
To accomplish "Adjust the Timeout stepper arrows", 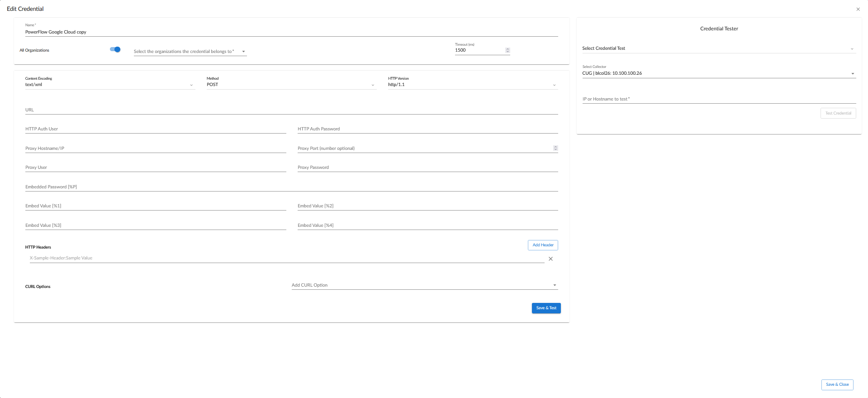I will point(508,50).
